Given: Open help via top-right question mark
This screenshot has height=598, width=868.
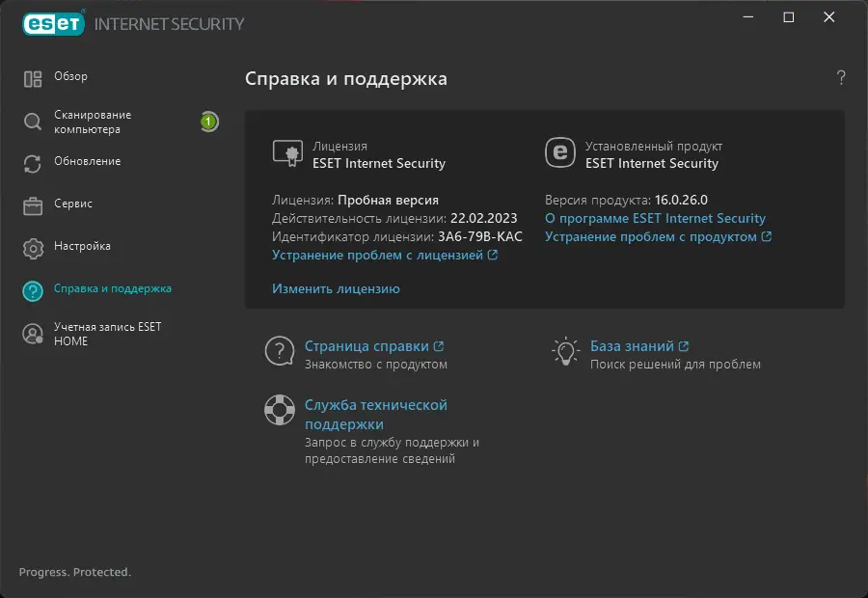Looking at the screenshot, I should pyautogui.click(x=839, y=78).
